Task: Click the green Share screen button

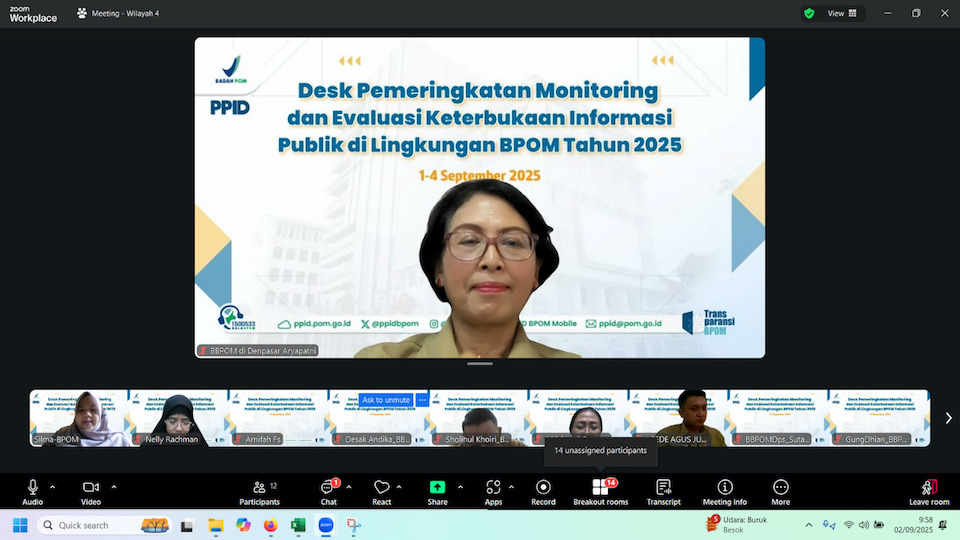Action: (437, 492)
